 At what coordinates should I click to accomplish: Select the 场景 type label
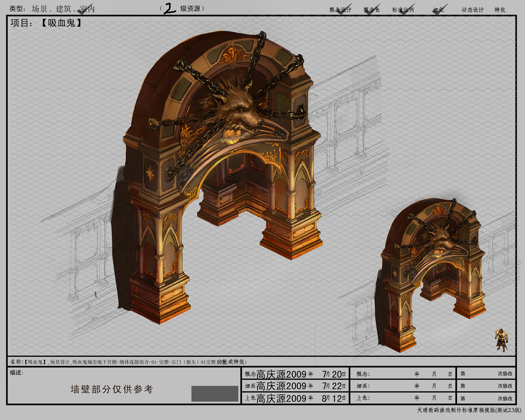(x=40, y=9)
